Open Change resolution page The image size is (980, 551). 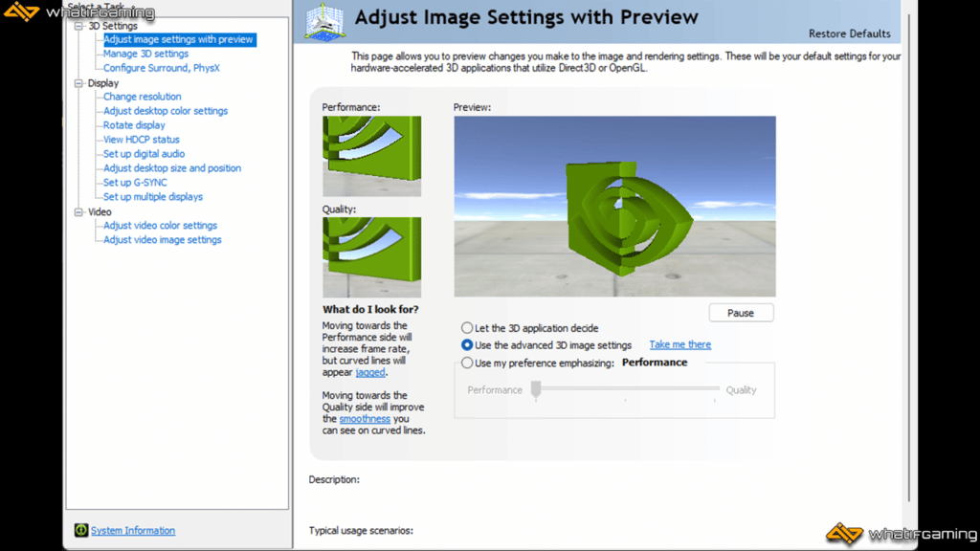142,97
